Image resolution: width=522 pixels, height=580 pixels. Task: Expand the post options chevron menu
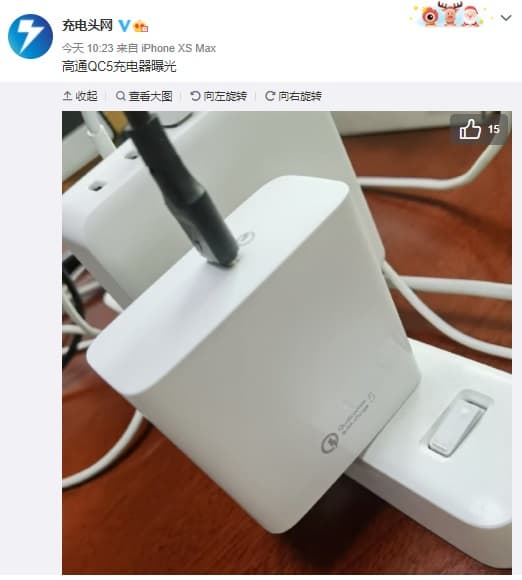click(x=506, y=17)
